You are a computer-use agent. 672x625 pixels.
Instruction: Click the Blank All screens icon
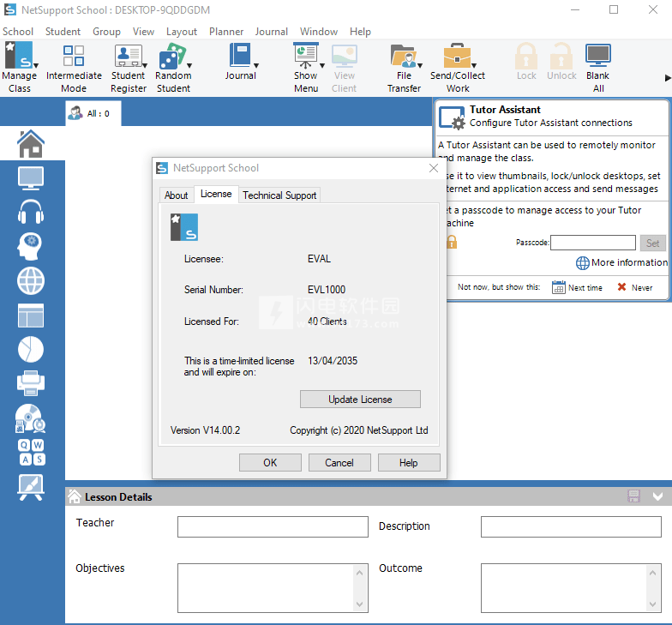click(598, 67)
